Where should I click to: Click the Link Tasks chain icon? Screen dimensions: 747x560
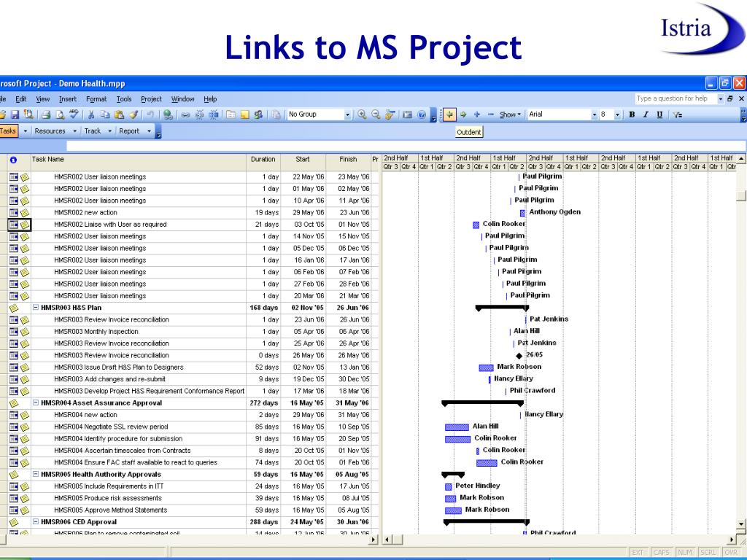[186, 114]
